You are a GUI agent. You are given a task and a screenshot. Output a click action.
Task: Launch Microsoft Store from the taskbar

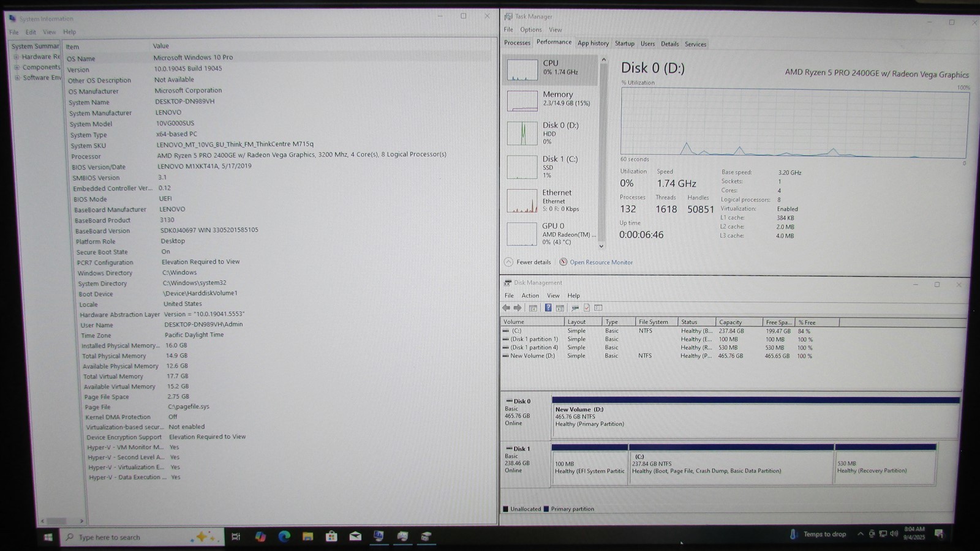point(331,537)
